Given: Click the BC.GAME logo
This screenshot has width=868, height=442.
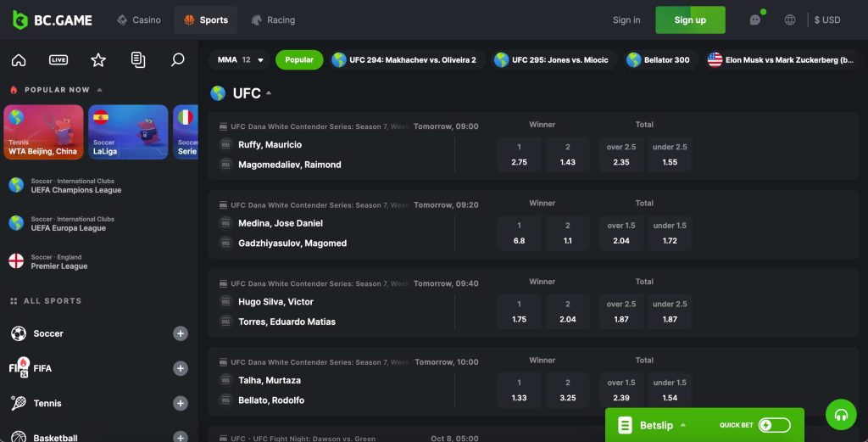Looking at the screenshot, I should (53, 20).
